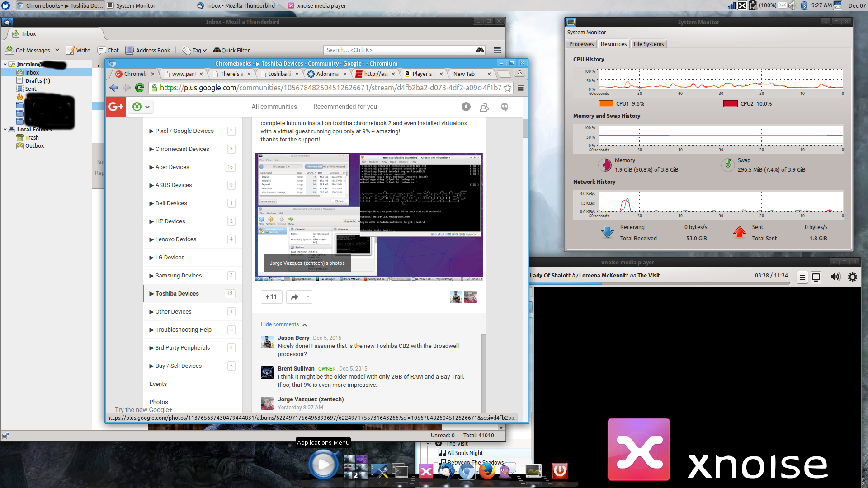Launch Thunderbird from the dock
868x488 pixels.
446,471
